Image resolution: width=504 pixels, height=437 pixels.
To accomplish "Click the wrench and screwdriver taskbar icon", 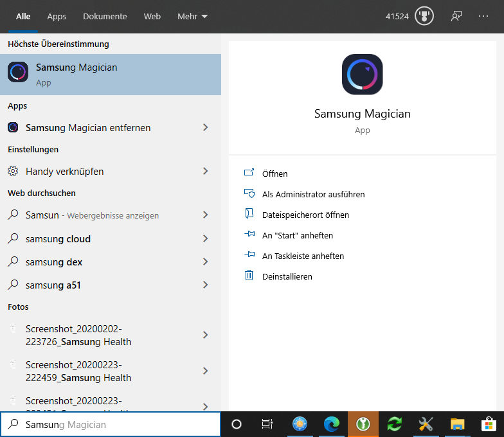I will tap(426, 424).
